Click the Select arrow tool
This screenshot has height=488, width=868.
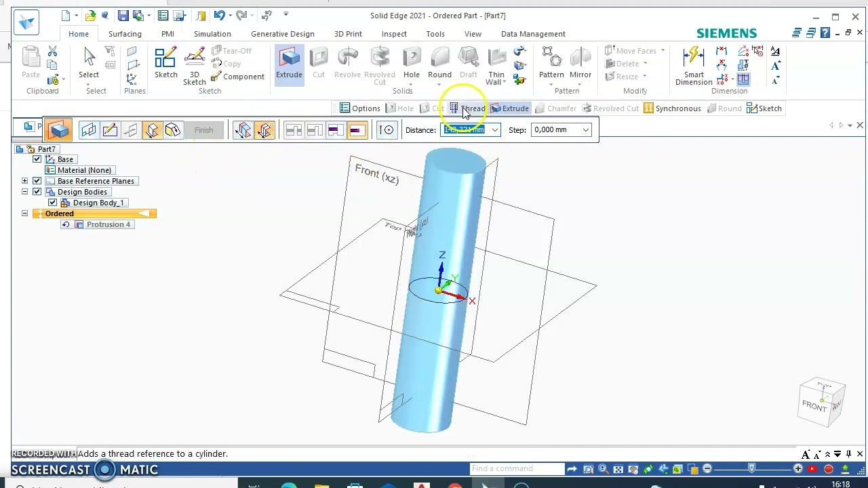coord(89,62)
